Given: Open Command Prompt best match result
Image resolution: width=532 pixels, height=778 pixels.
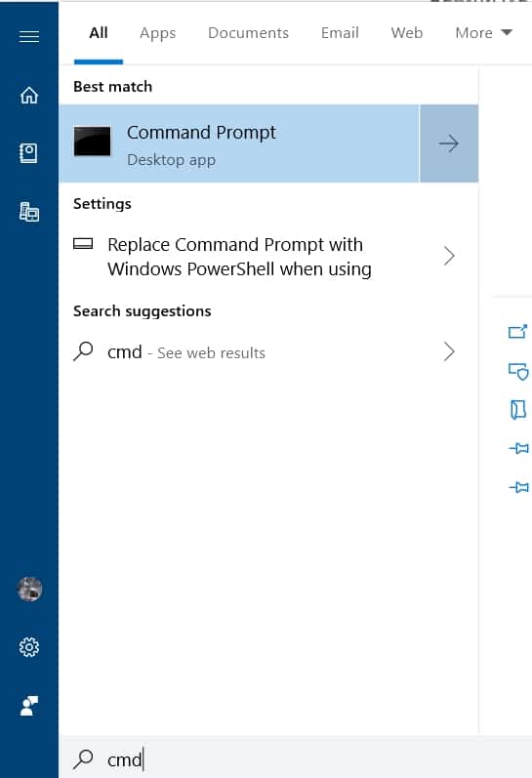Looking at the screenshot, I should 240,143.
